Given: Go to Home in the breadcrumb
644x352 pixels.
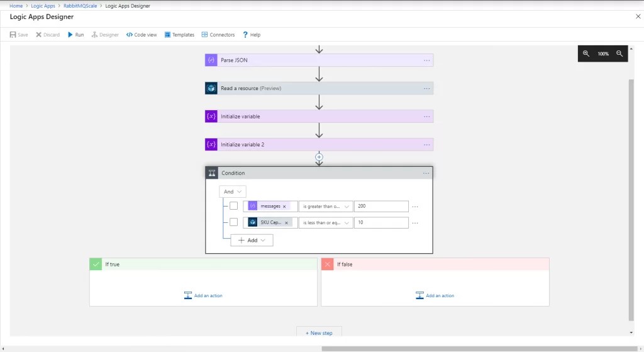Looking at the screenshot, I should 16,6.
